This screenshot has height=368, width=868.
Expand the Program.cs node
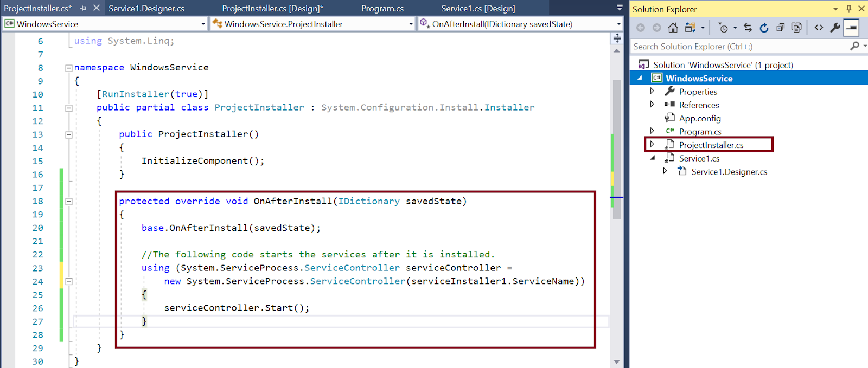click(x=652, y=131)
